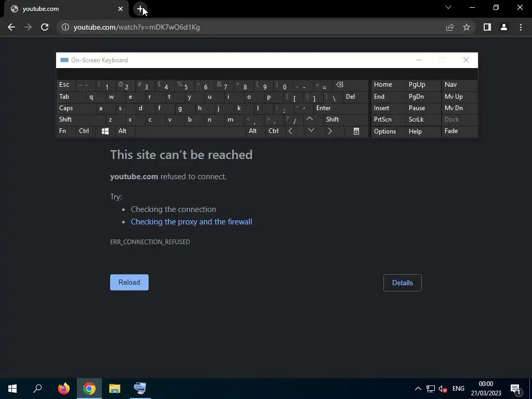
Task: Tap the End key
Action: tap(388, 97)
